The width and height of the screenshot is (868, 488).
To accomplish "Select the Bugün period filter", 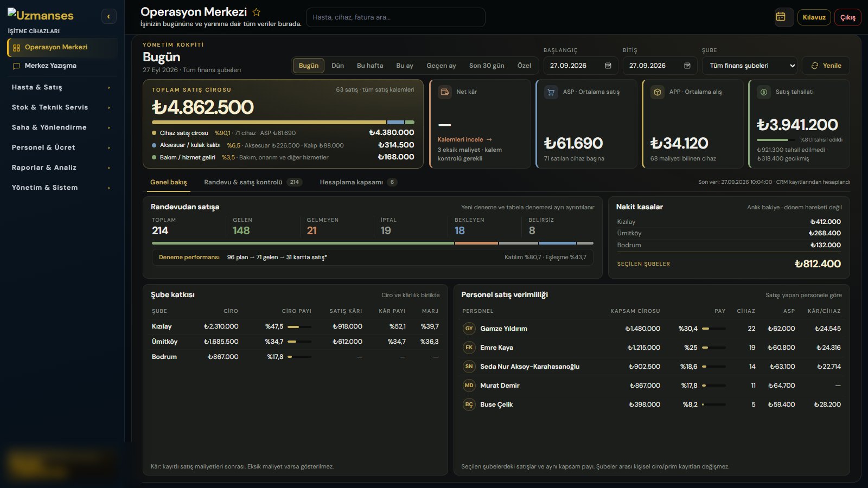I will point(309,66).
